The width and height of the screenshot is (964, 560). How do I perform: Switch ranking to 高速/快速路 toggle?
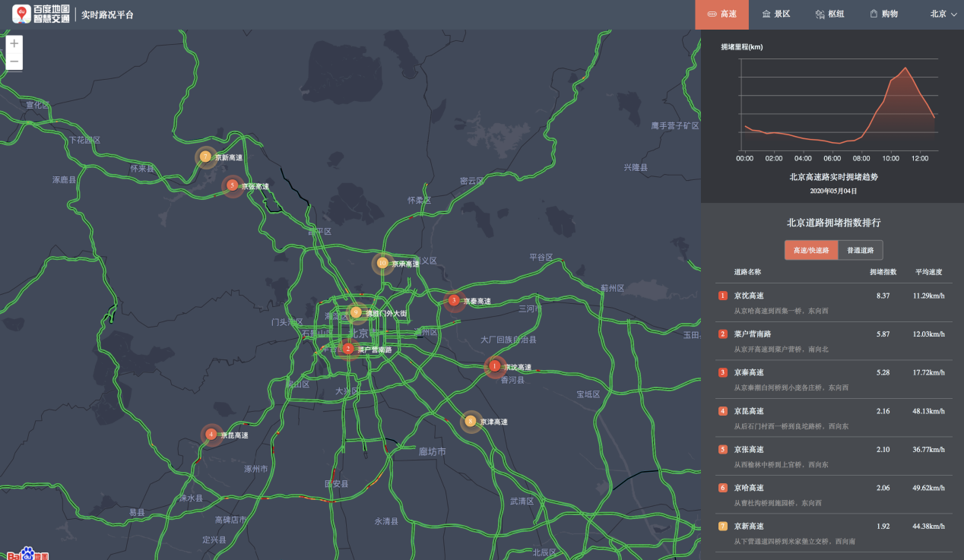[x=811, y=250]
